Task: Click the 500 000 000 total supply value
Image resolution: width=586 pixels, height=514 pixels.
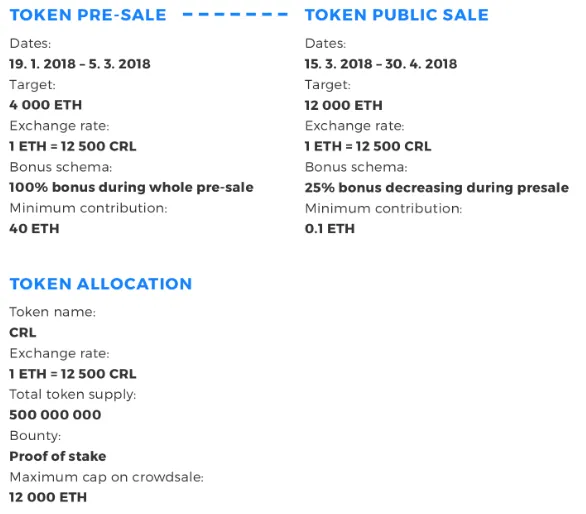Action: (x=55, y=415)
